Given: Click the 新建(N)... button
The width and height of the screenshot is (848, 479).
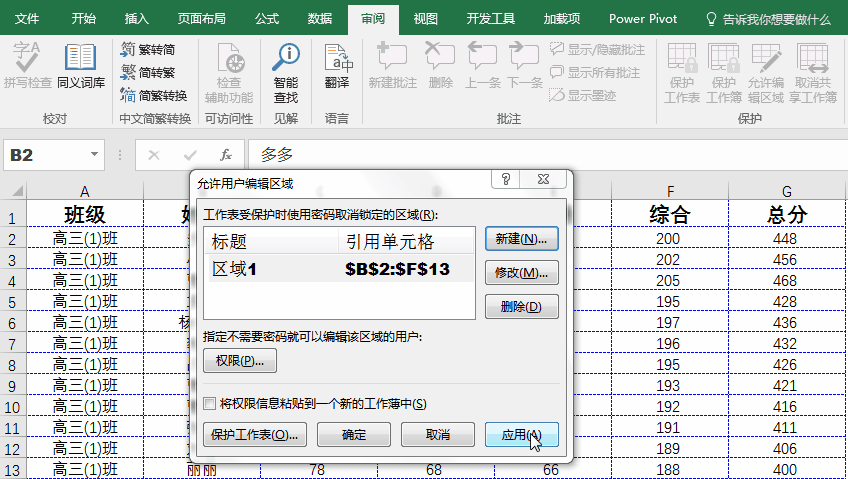Looking at the screenshot, I should tap(521, 240).
